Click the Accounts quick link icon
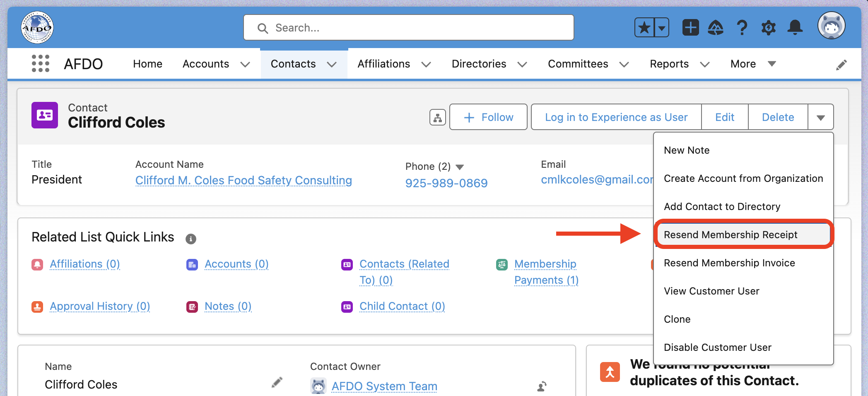The width and height of the screenshot is (868, 396). pyautogui.click(x=192, y=264)
